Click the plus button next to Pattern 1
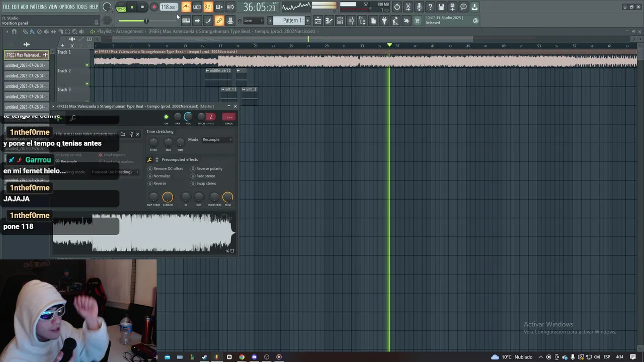The image size is (644, 362). (308, 21)
